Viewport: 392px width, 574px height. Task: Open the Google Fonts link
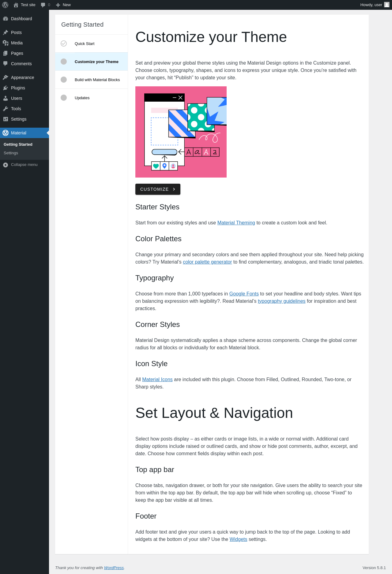tap(244, 294)
